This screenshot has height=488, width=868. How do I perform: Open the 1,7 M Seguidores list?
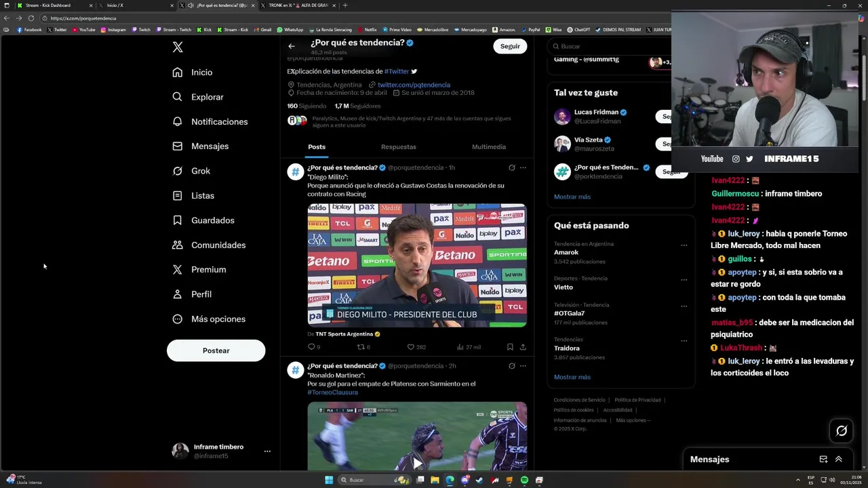(358, 106)
